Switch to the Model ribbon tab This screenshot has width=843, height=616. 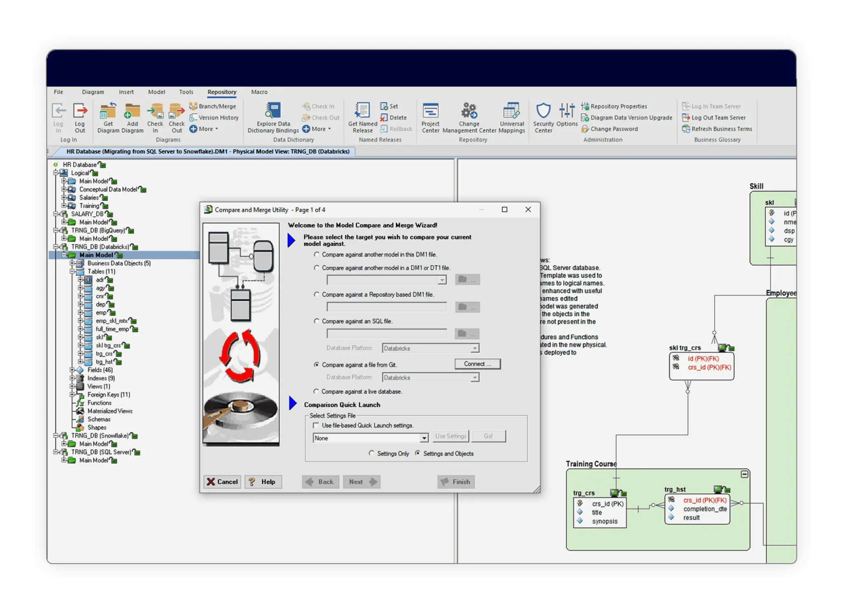tap(156, 92)
